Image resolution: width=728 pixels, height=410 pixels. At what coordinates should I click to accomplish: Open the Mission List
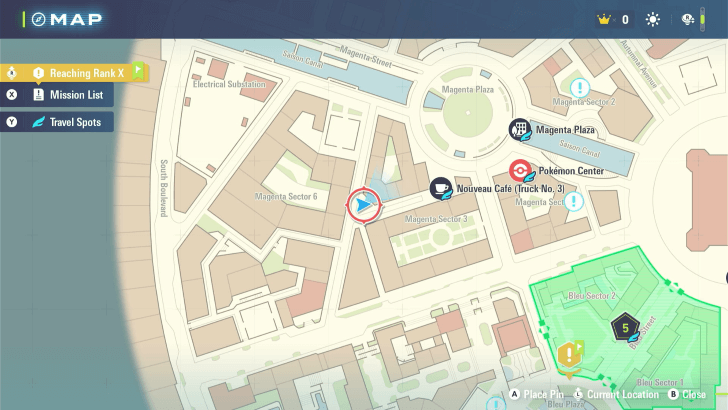(x=68, y=95)
